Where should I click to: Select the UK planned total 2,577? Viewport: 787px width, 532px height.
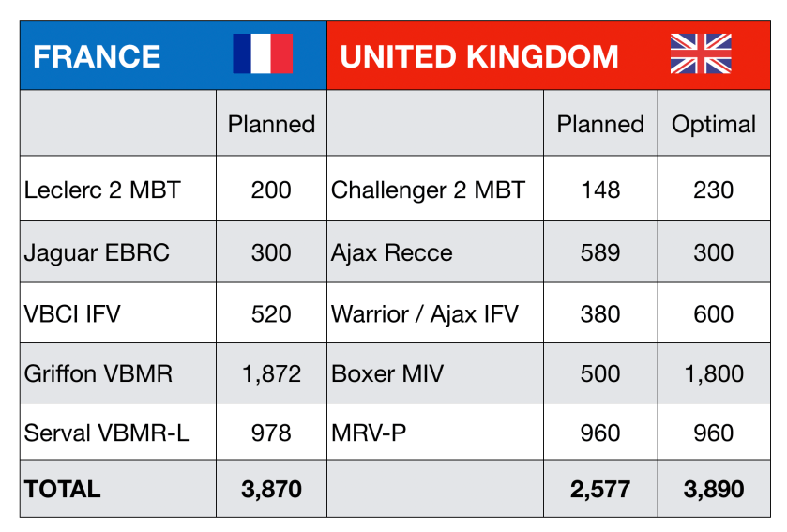click(600, 489)
